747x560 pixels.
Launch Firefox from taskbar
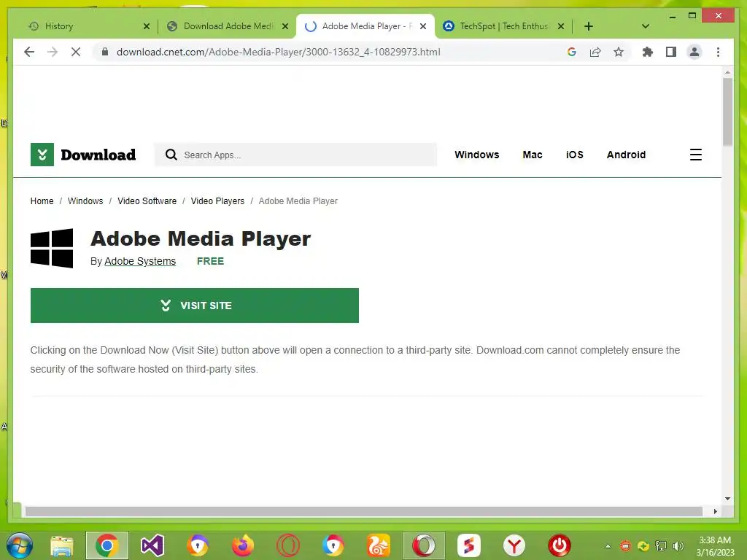click(243, 545)
